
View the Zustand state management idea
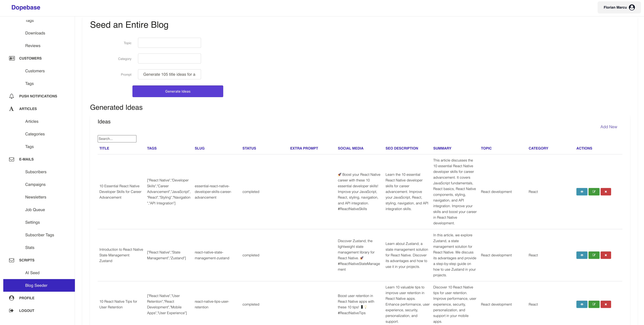(x=582, y=255)
